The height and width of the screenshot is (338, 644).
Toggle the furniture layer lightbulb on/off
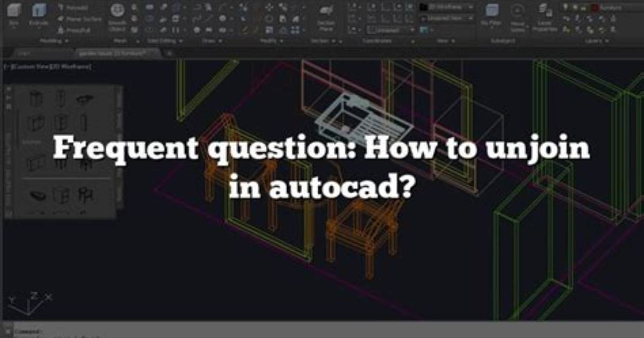coord(565,8)
